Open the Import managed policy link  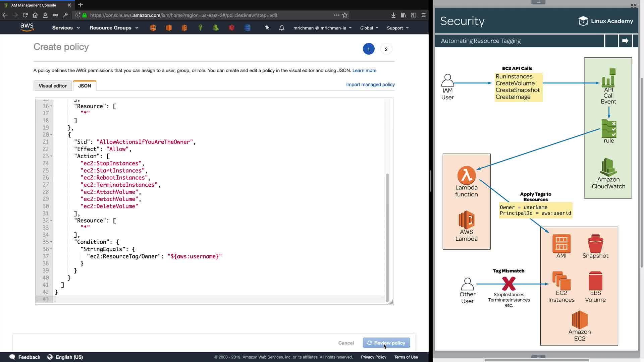[x=370, y=84]
